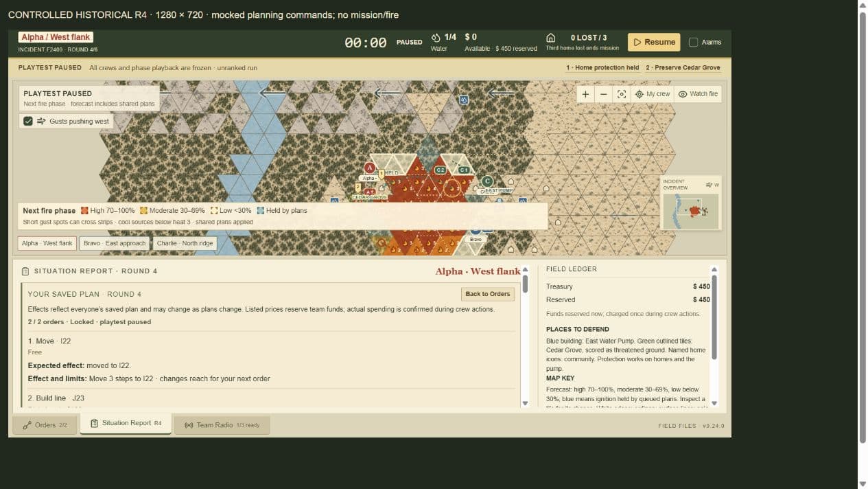Image resolution: width=868 pixels, height=489 pixels.
Task: Click the 00:00 timer display
Action: pyautogui.click(x=365, y=43)
